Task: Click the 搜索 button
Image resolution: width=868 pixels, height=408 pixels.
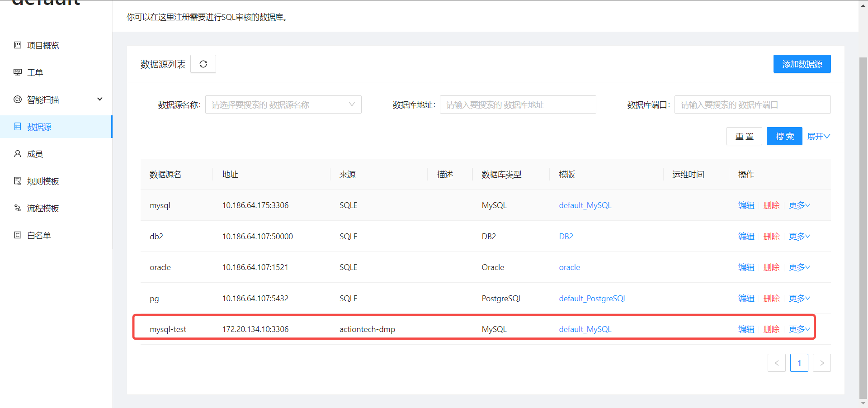Action: 784,136
